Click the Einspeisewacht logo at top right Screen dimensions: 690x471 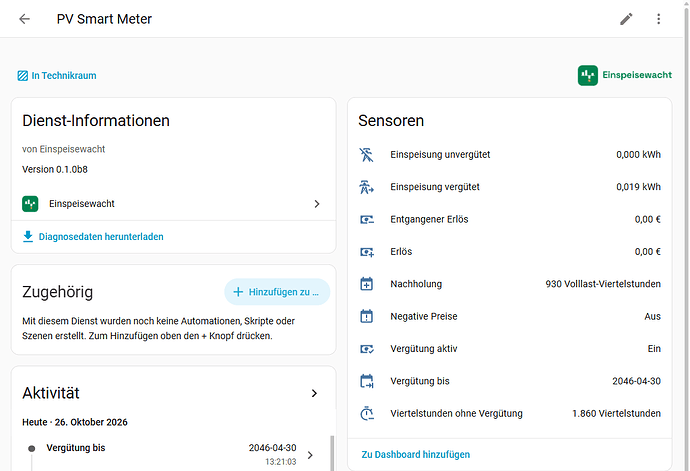[x=587, y=75]
